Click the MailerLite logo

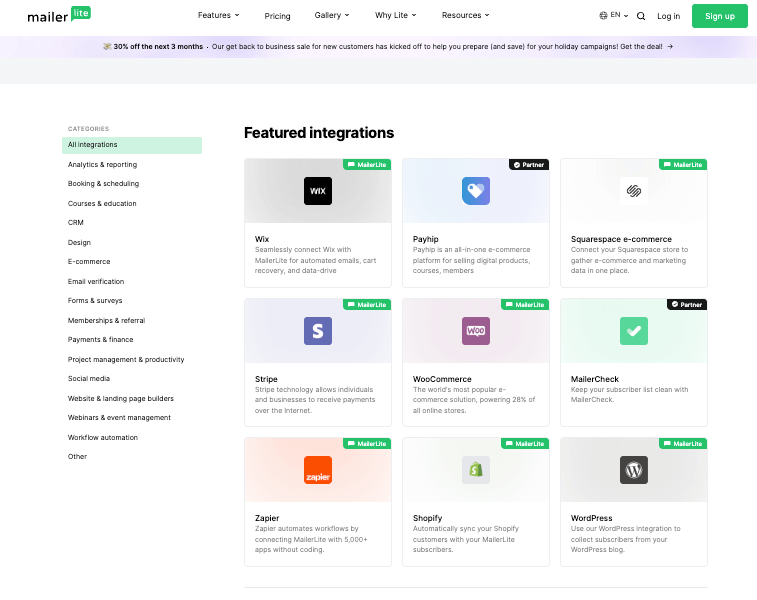59,15
